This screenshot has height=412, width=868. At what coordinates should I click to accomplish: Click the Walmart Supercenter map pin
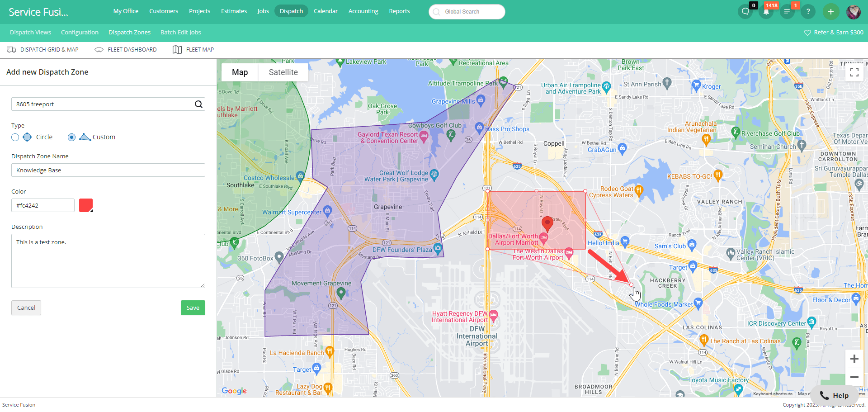point(328,210)
